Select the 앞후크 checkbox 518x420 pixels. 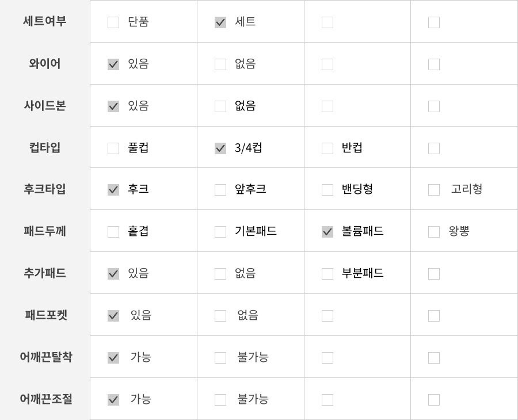pyautogui.click(x=220, y=190)
